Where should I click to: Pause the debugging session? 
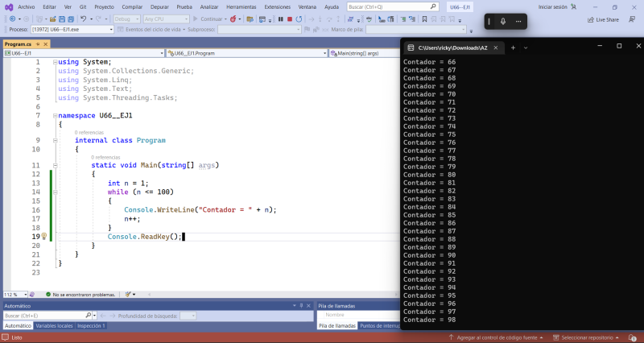click(x=279, y=19)
